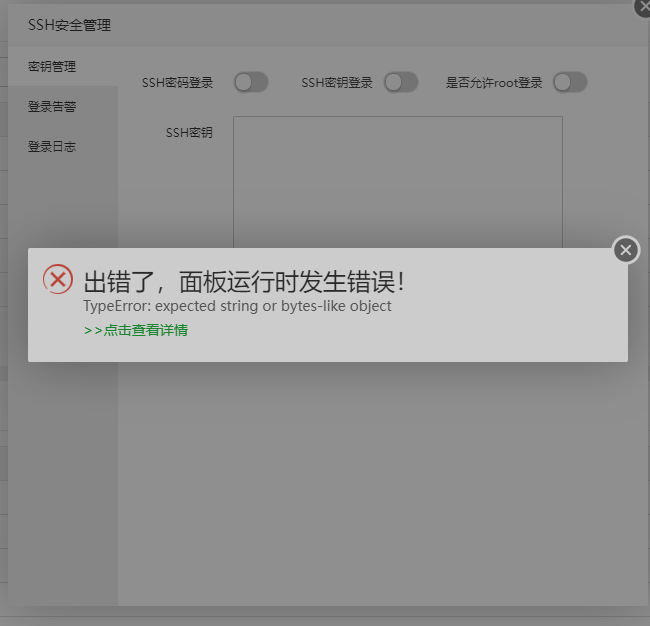Select the TypeError message line

point(238,306)
